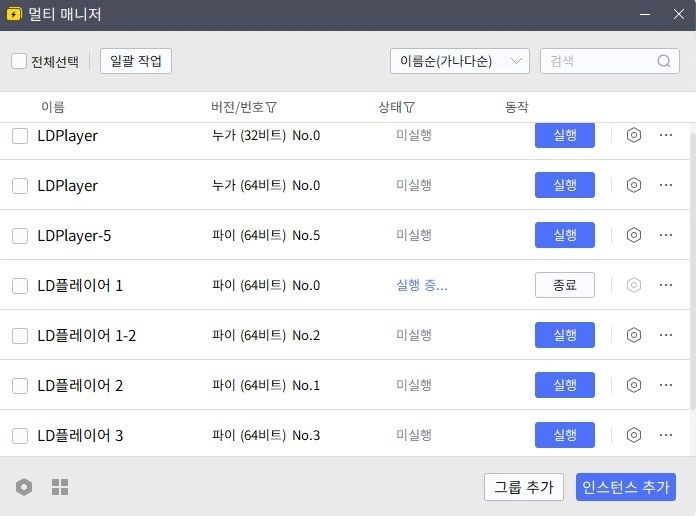The image size is (696, 516).
Task: Click the 실행 중... status text
Action: tap(422, 285)
